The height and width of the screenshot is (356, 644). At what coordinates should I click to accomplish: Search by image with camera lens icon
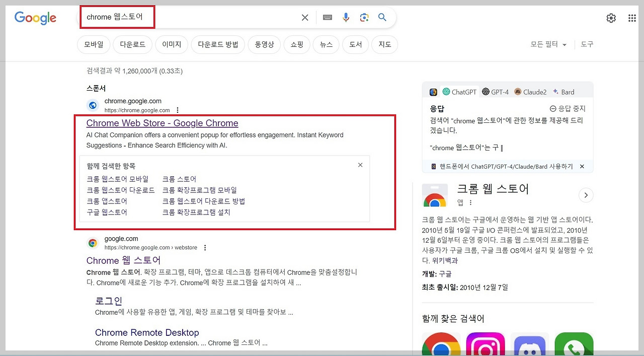click(x=364, y=18)
